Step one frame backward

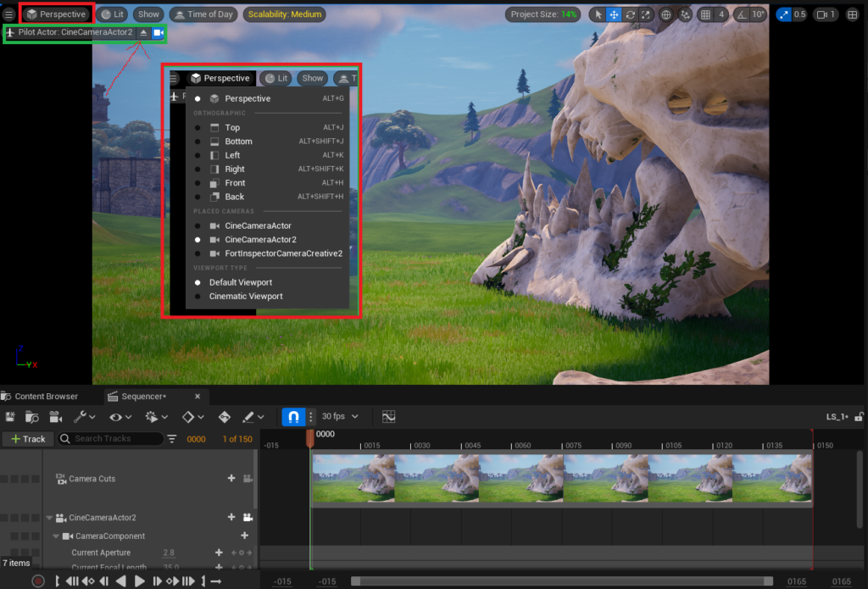(x=104, y=581)
